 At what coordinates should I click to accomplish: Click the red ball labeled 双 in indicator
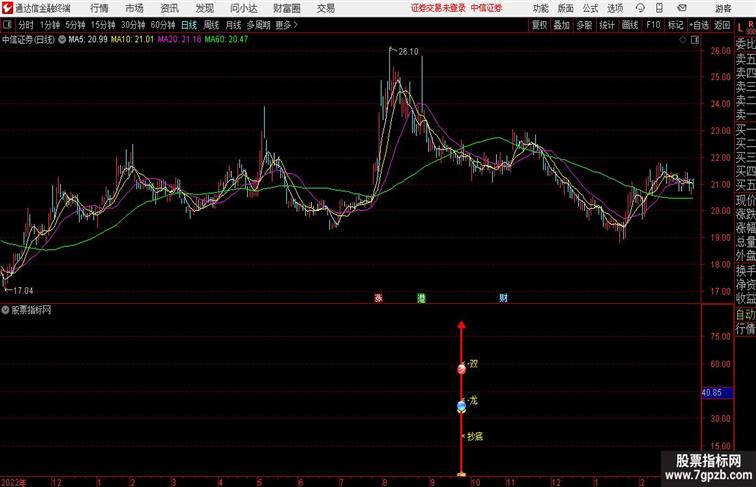tap(461, 369)
